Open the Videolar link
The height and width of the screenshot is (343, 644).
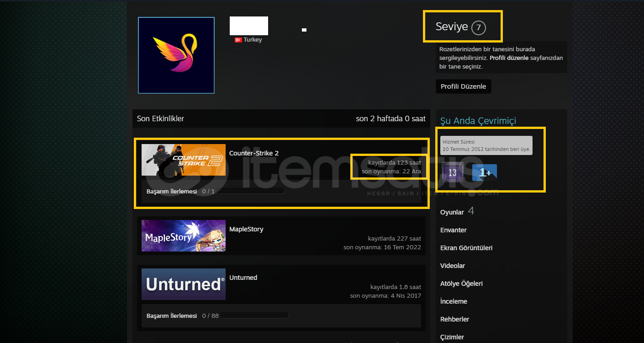tap(453, 266)
